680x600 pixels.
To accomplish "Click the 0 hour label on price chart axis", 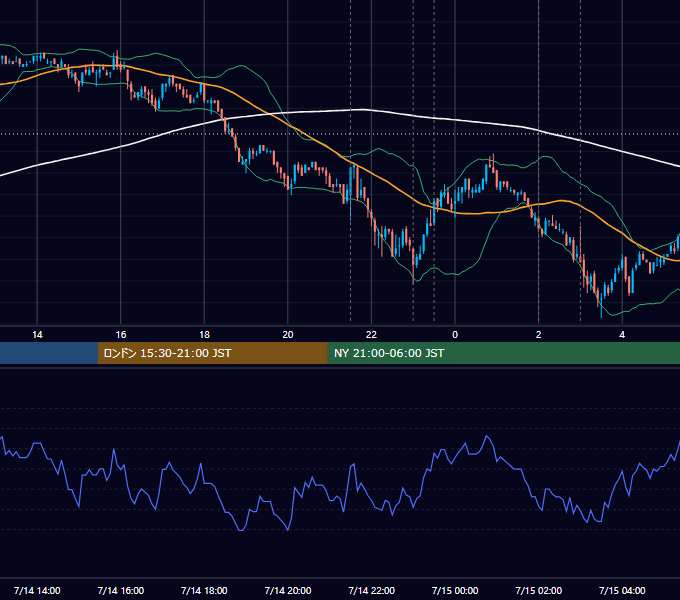I will coord(455,335).
